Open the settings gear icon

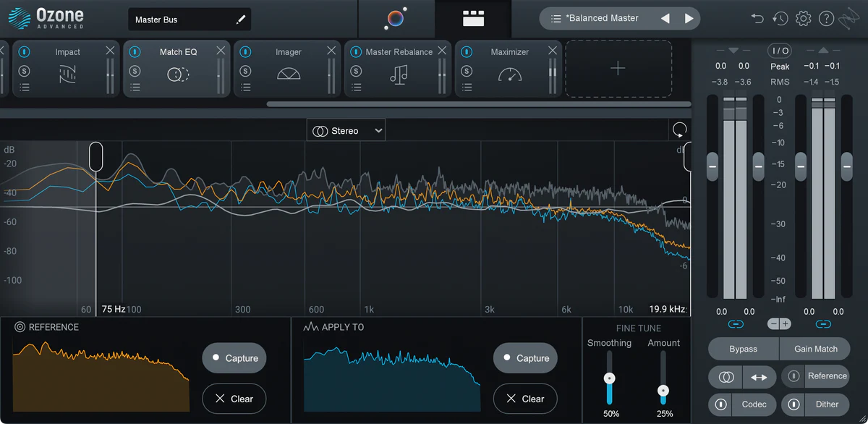click(803, 18)
